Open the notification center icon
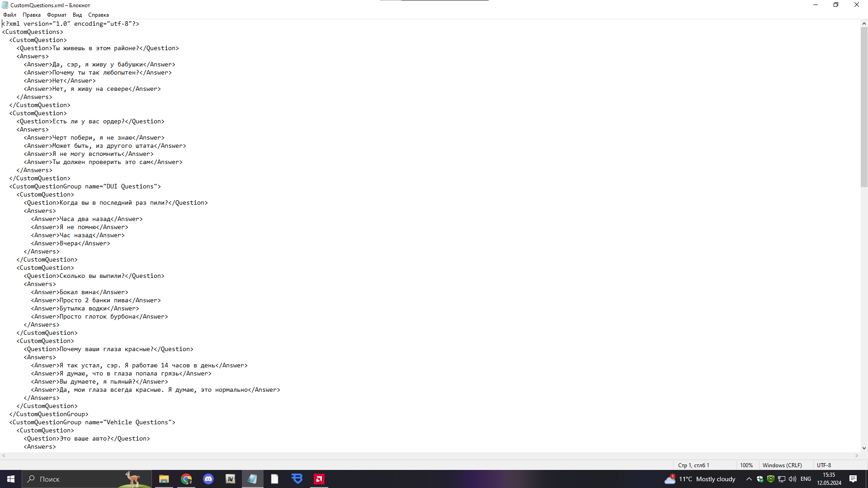This screenshot has height=488, width=868. click(x=853, y=479)
